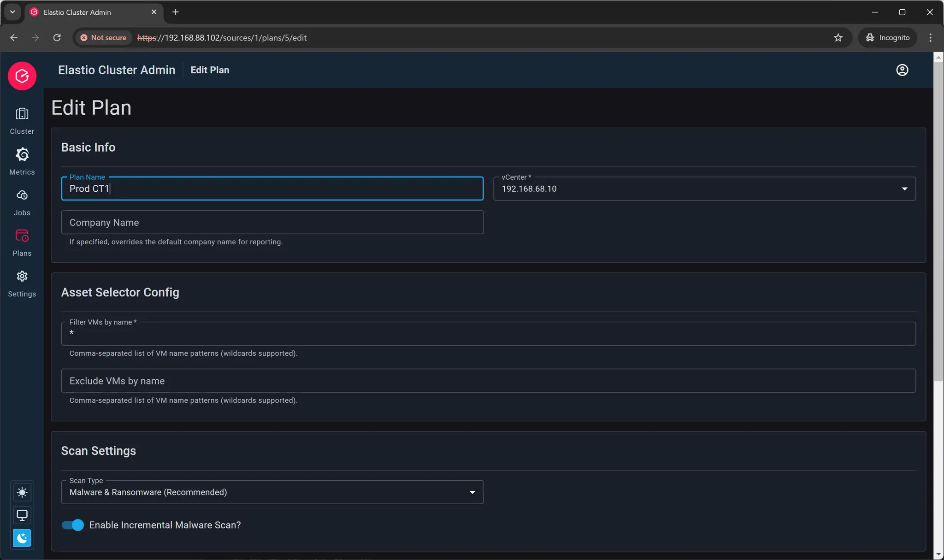Screen dimensions: 944x560
Task: Open the user account profile icon
Action: point(902,70)
